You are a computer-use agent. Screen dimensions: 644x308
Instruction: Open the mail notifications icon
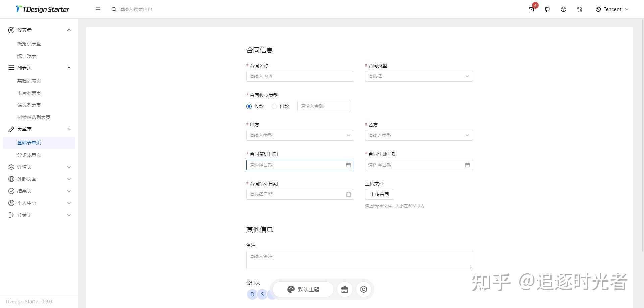tap(531, 9)
